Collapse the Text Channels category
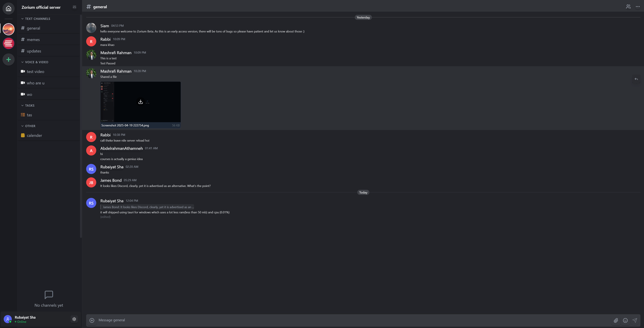This screenshot has width=644, height=328. (36, 19)
